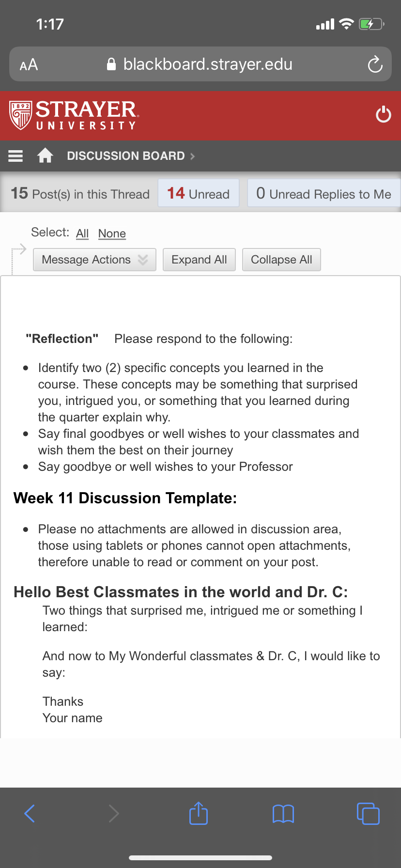Expand the Message Actions dropdown
401x868 pixels.
94,260
